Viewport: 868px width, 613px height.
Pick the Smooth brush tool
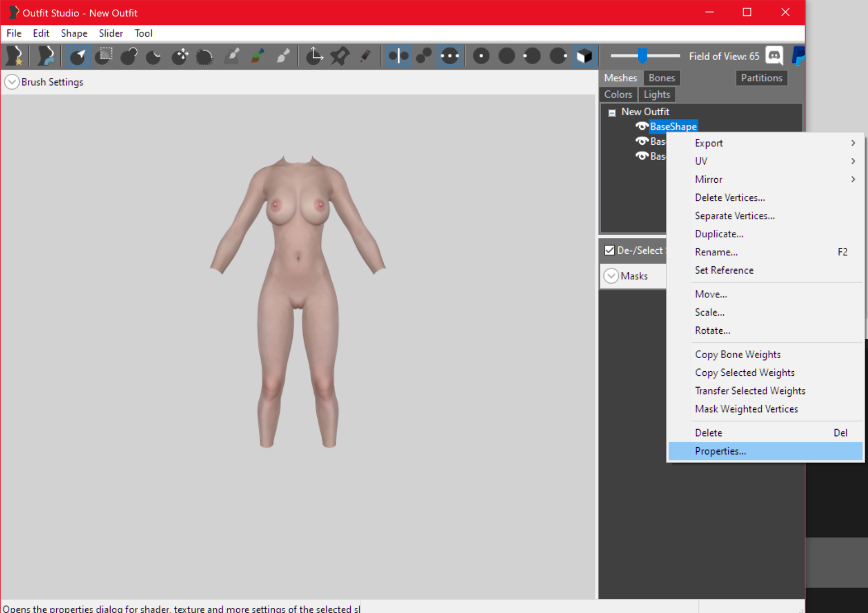click(205, 56)
